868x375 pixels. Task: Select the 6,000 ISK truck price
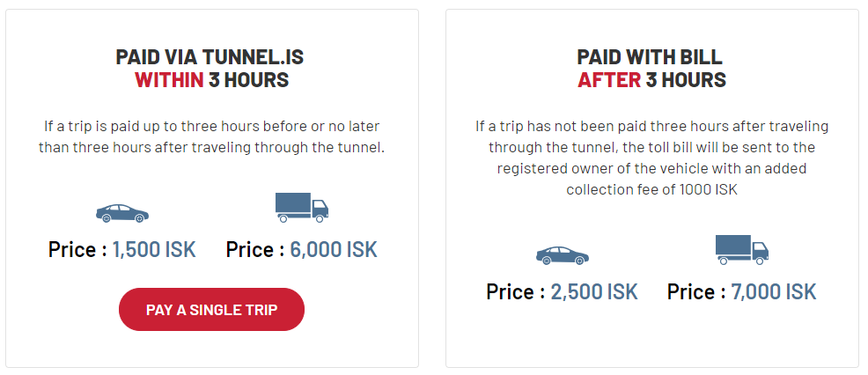pos(334,249)
